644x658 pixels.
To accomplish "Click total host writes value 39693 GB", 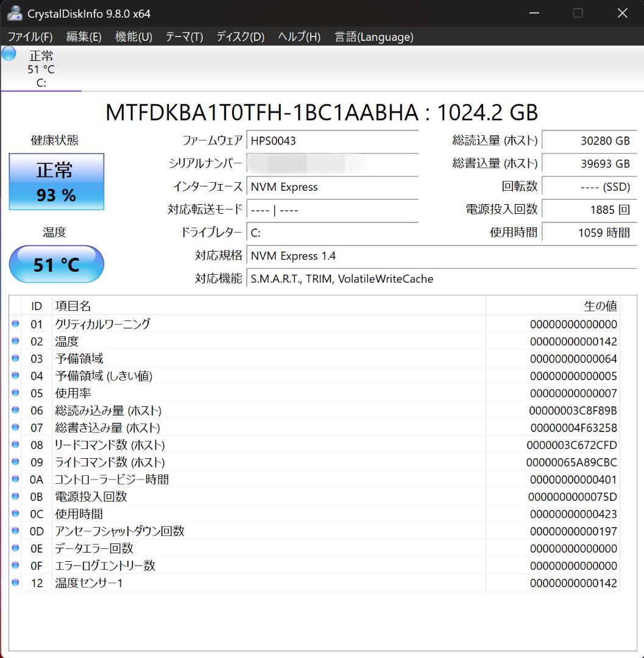I will [589, 164].
